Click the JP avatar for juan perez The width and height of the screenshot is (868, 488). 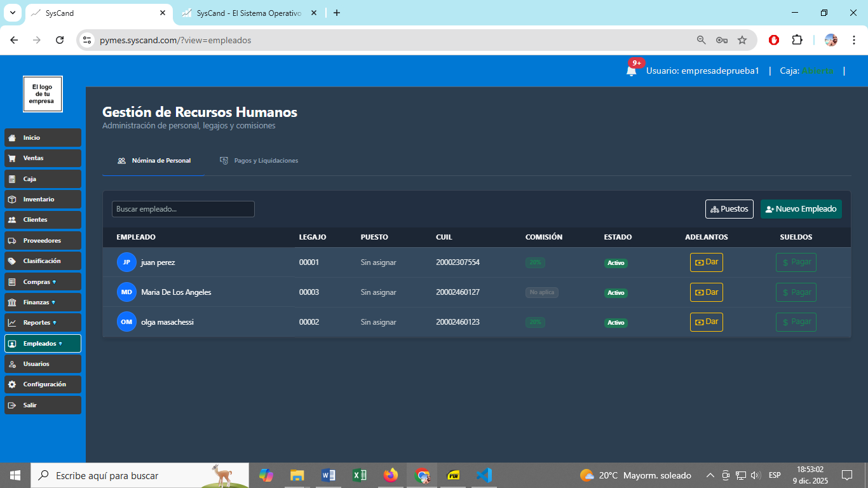click(x=126, y=262)
